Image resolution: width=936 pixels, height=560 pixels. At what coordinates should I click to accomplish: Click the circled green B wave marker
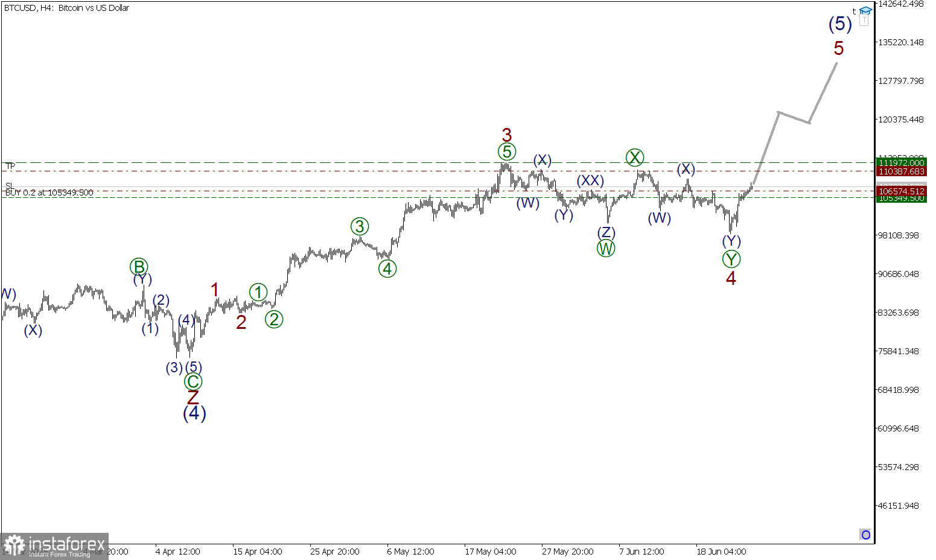tap(139, 267)
